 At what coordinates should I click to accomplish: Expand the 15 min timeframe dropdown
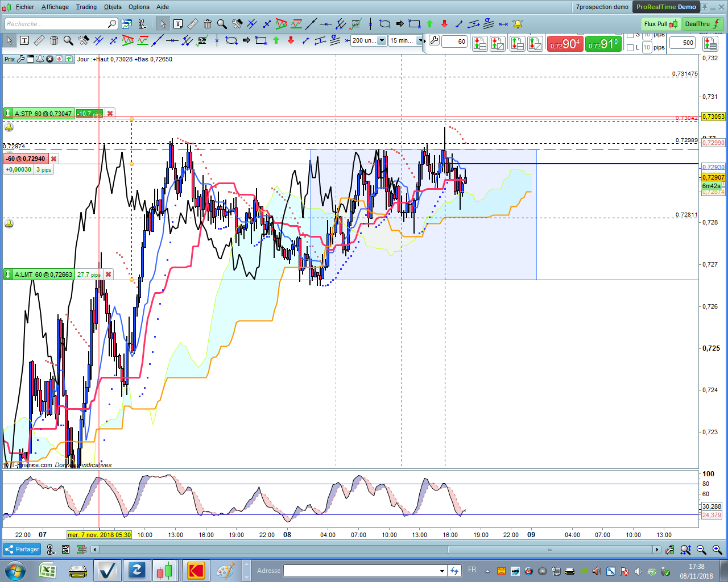click(x=420, y=41)
